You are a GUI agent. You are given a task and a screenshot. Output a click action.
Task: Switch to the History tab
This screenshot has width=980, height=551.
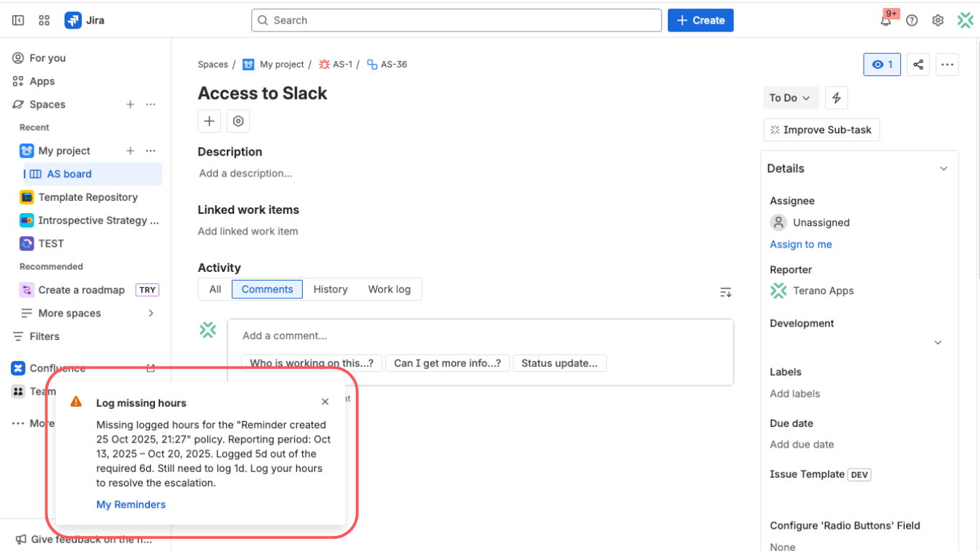330,289
